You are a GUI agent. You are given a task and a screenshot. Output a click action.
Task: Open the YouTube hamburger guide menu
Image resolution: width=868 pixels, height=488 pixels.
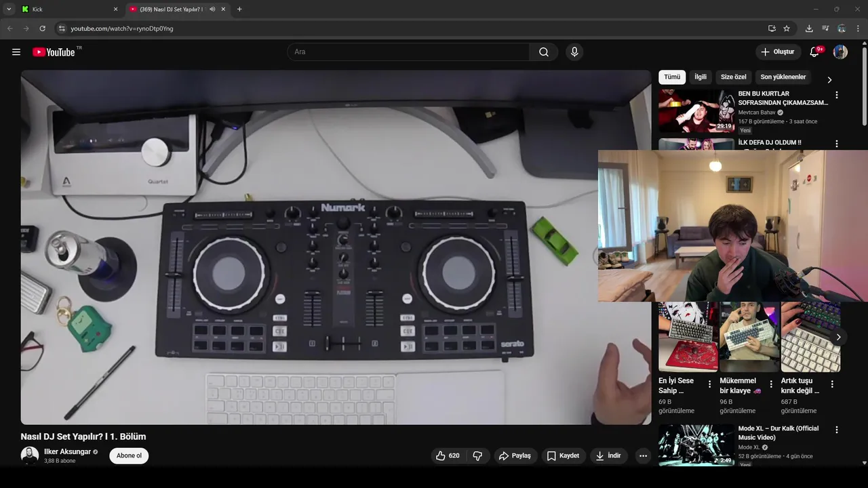(16, 52)
